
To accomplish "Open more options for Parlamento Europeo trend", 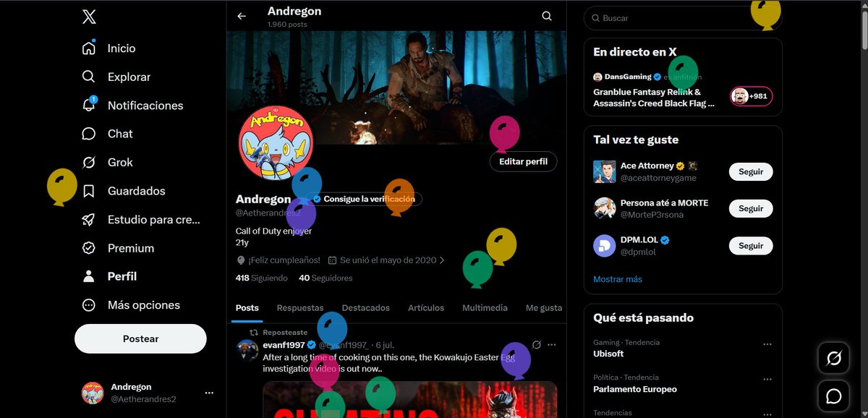I will click(767, 380).
